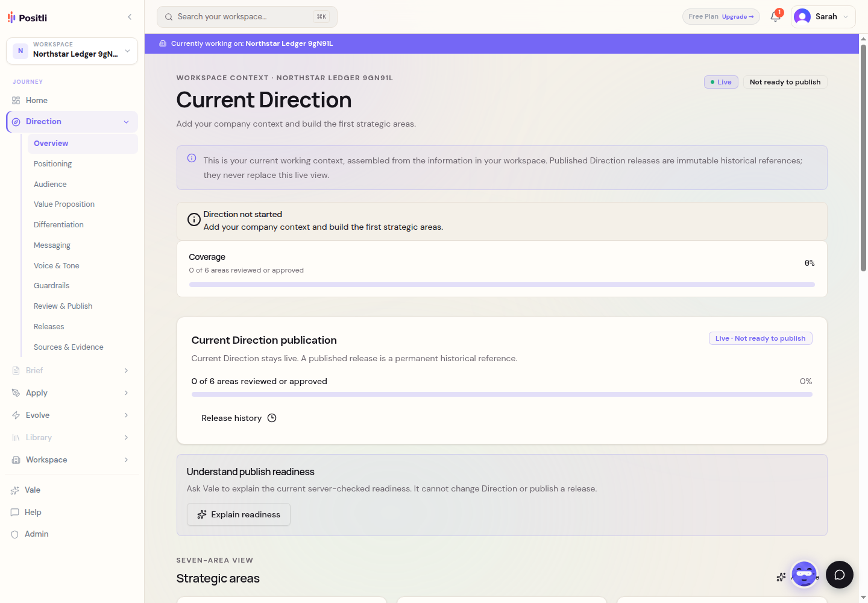Click the Home grid icon
Image resolution: width=868 pixels, height=603 pixels.
(16, 101)
